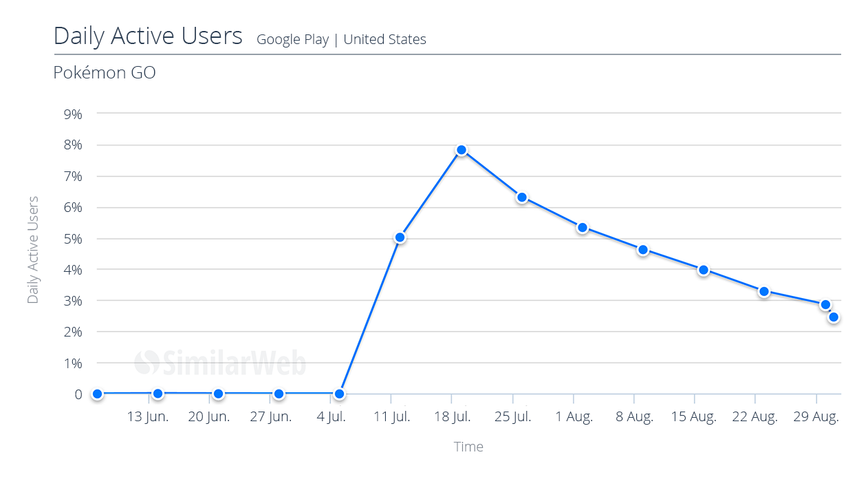Click the "Google Play | United States" subtitle
This screenshot has width=868, height=479.
[341, 39]
